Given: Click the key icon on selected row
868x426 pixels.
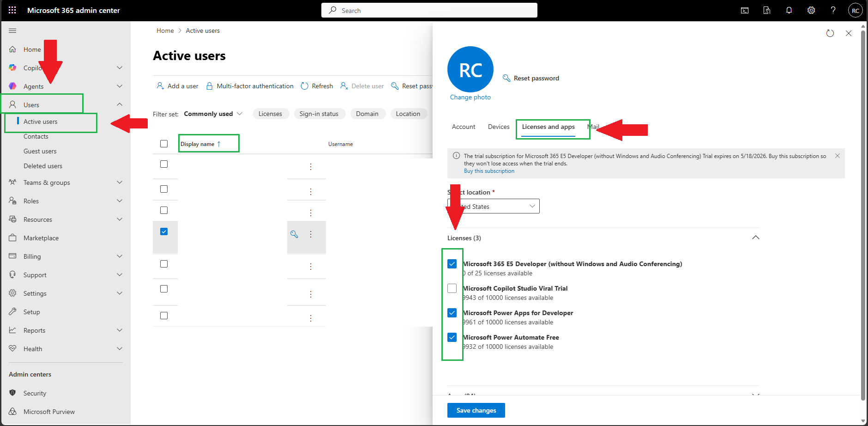Looking at the screenshot, I should point(294,234).
